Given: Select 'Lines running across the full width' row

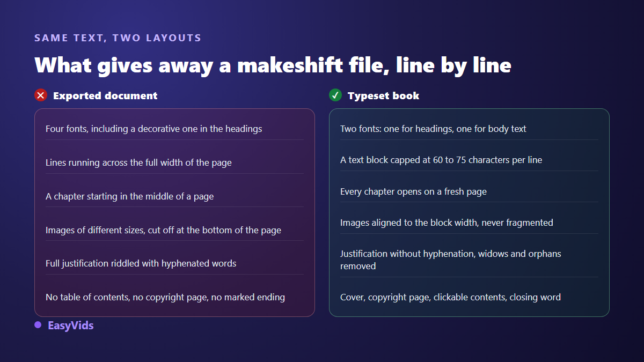Looking at the screenshot, I should click(x=174, y=162).
